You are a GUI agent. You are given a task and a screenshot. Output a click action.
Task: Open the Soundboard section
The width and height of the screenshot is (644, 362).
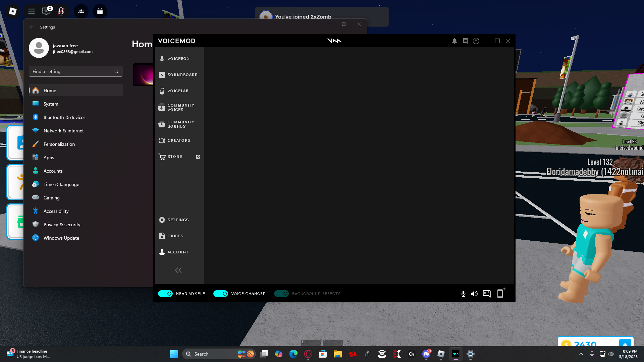click(179, 75)
